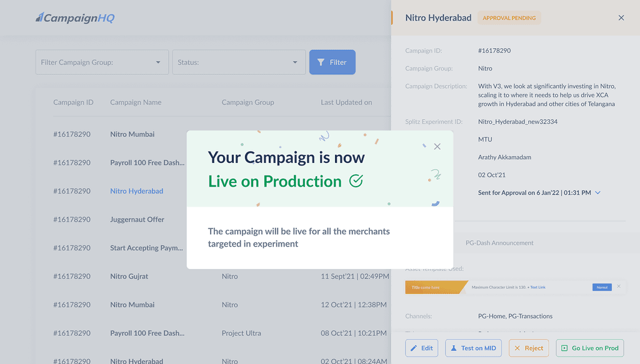Click the CampaignHQ logo

75,17
